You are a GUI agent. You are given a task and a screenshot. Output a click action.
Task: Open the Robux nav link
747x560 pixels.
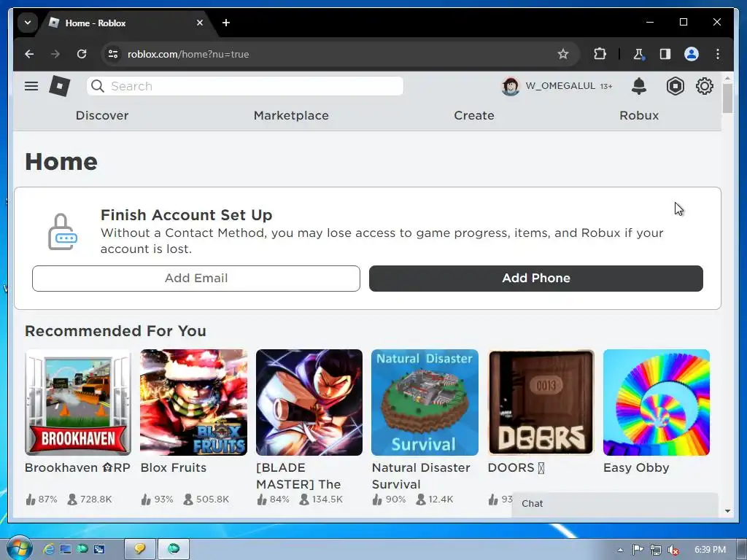pyautogui.click(x=639, y=115)
